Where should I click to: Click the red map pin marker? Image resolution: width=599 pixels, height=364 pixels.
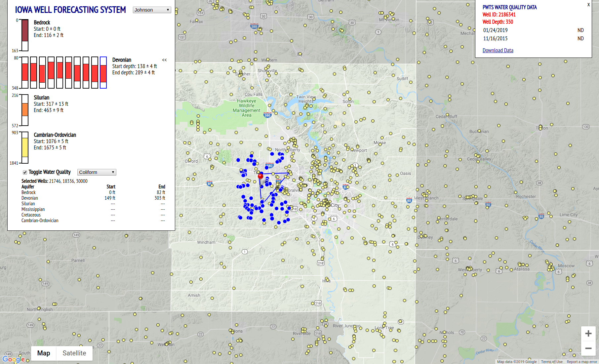pos(260,176)
